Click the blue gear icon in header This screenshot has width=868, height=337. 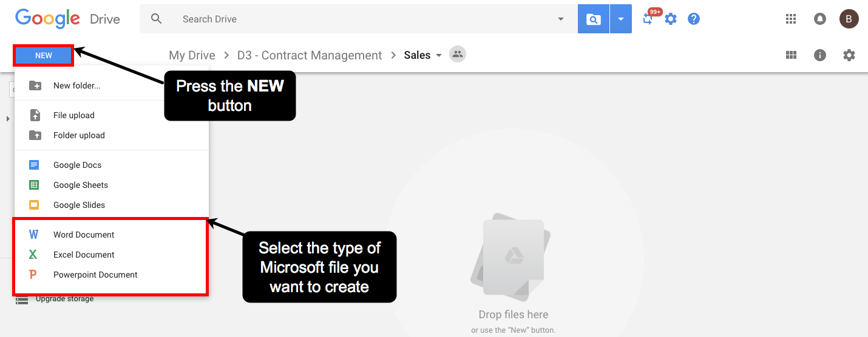671,19
